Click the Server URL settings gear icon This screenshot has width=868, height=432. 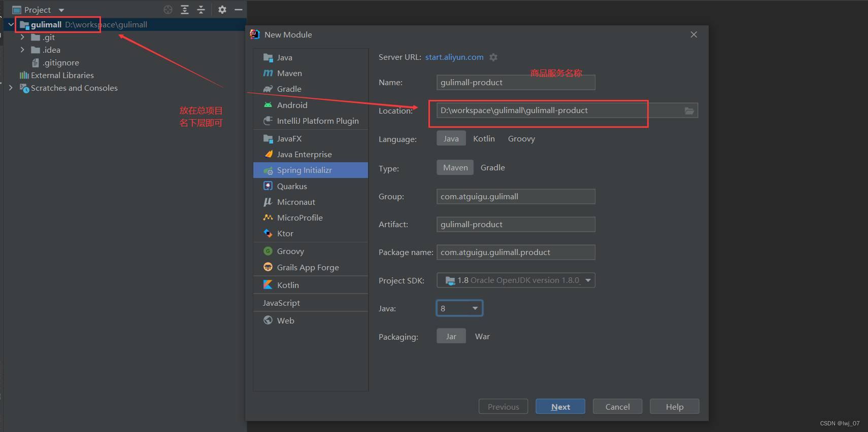point(493,57)
